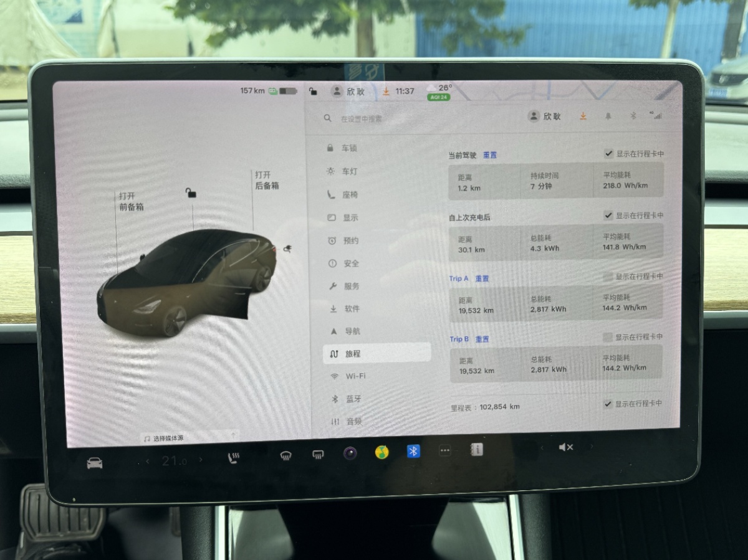This screenshot has height=560, width=748.
Task: Open the three-dots all apps launcher
Action: tap(444, 450)
